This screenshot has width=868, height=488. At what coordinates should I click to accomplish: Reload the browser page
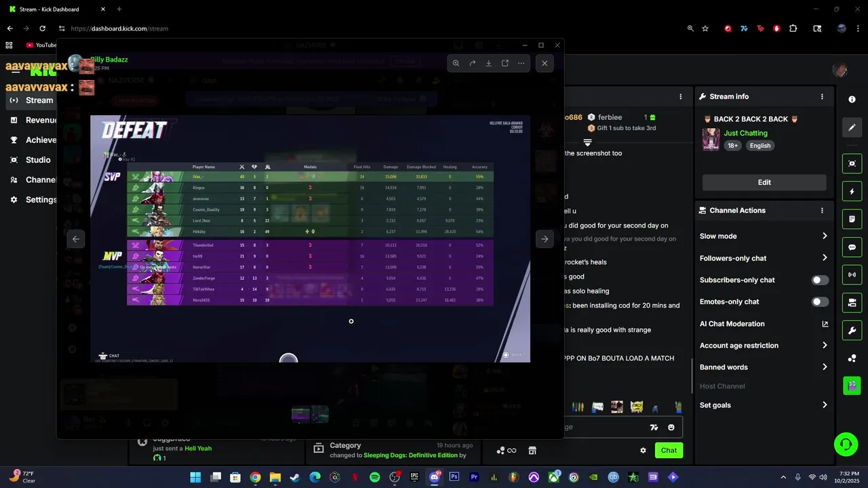pyautogui.click(x=42, y=28)
